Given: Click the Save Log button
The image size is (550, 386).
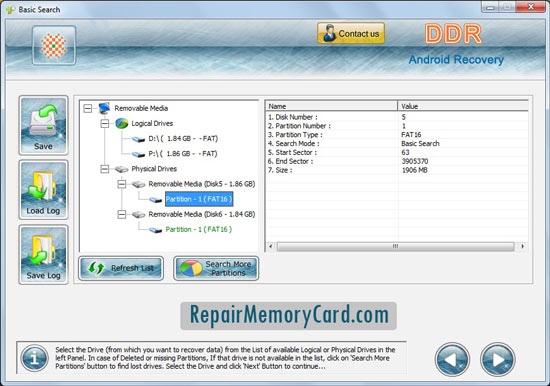Looking at the screenshot, I should click(x=43, y=254).
